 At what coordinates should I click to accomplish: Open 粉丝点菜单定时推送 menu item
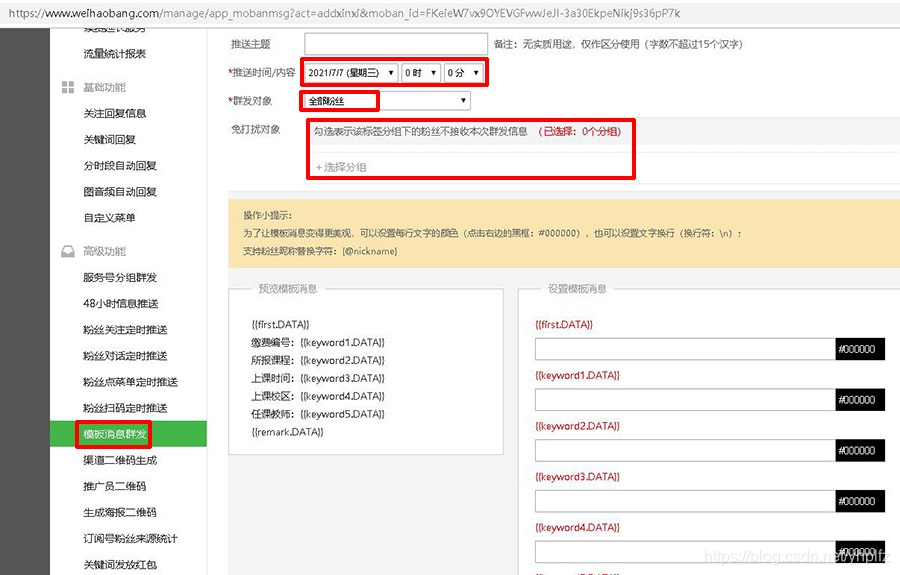130,382
